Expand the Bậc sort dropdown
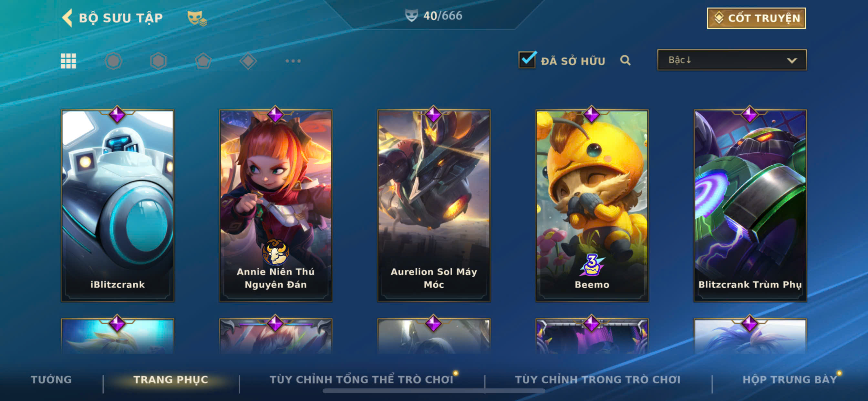The height and width of the screenshot is (401, 868). pyautogui.click(x=732, y=60)
